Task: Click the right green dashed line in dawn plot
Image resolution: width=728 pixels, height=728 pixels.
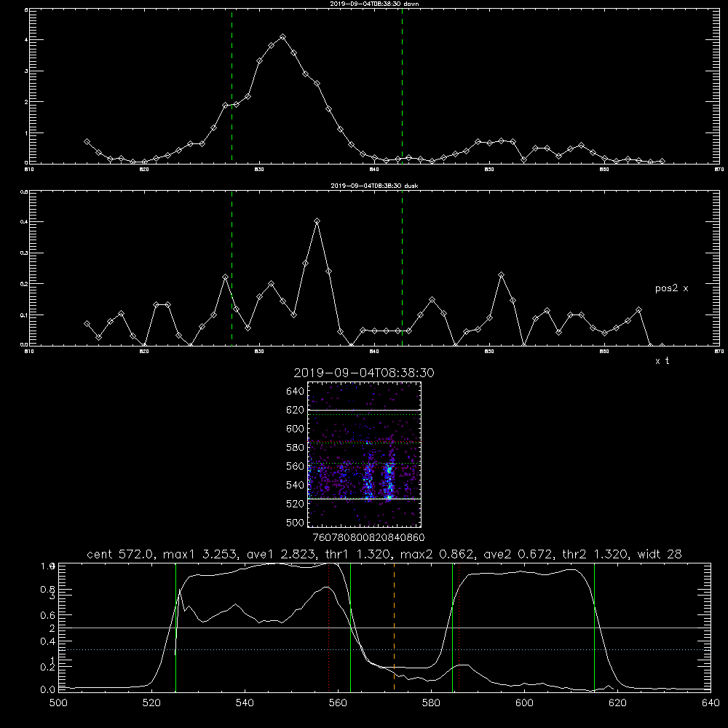Action: point(402,86)
